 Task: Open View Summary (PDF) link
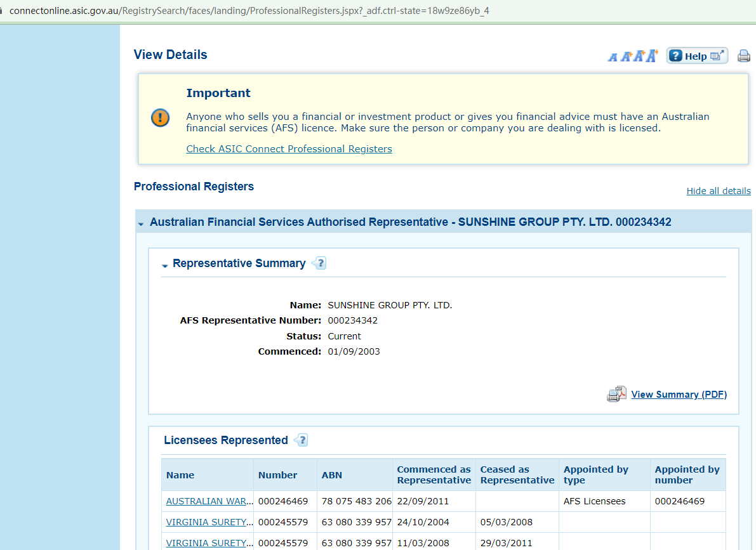679,395
